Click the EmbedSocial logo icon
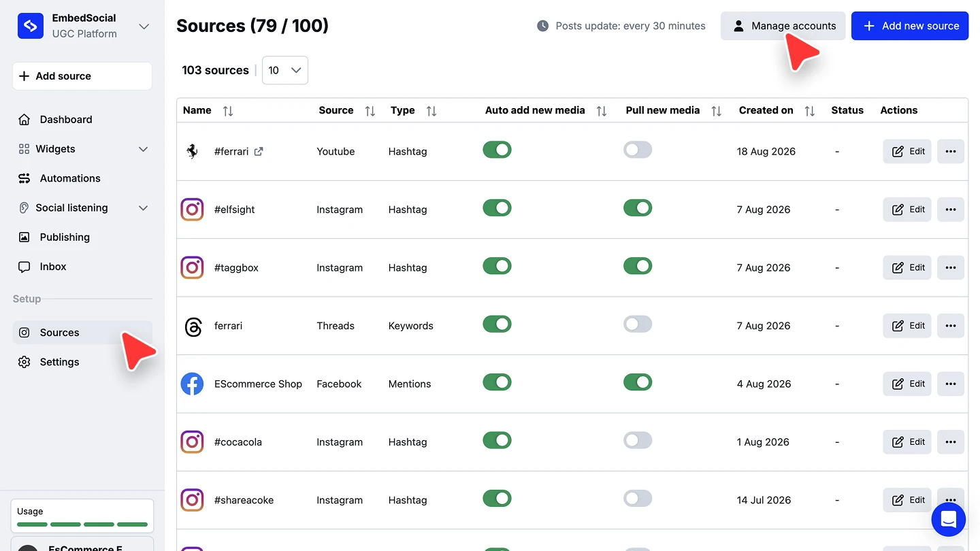Image resolution: width=980 pixels, height=551 pixels. tap(31, 26)
